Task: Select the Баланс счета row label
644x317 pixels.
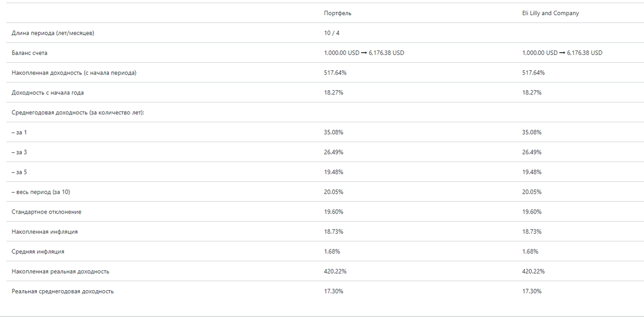Action: pos(30,53)
